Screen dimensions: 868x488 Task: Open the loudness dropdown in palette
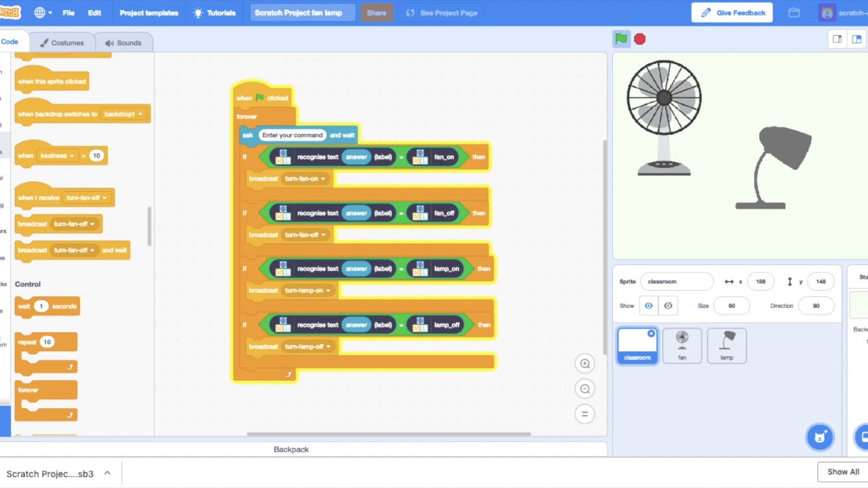click(71, 156)
